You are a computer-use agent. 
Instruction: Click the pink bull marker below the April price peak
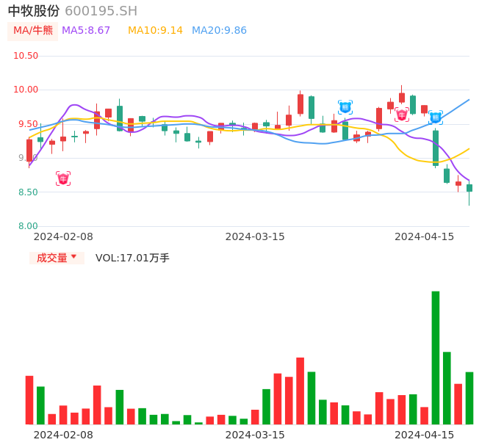tap(402, 115)
